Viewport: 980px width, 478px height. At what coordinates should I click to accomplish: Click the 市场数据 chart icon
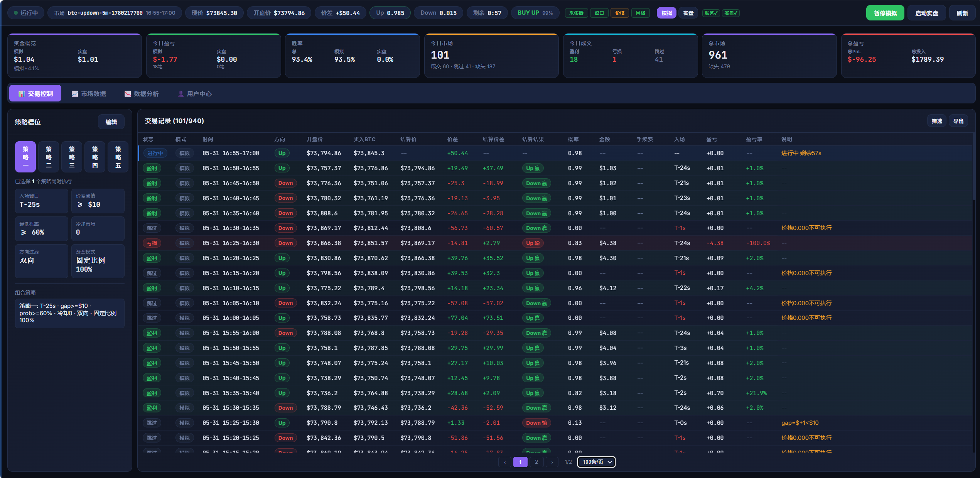click(75, 94)
